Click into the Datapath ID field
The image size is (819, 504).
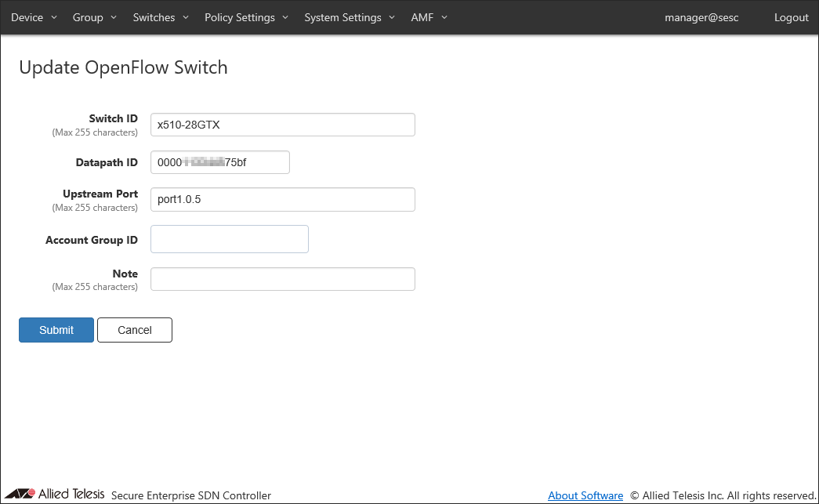(219, 162)
